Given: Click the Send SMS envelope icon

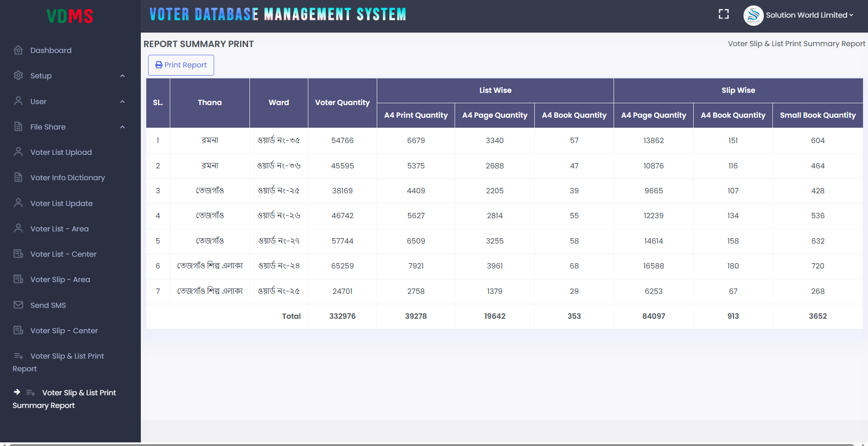Looking at the screenshot, I should 18,305.
